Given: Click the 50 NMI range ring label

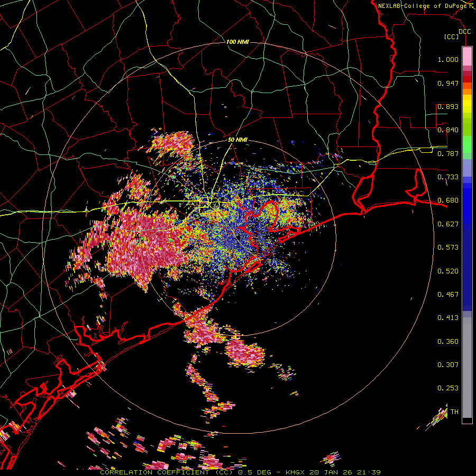Looking at the screenshot, I should (237, 140).
